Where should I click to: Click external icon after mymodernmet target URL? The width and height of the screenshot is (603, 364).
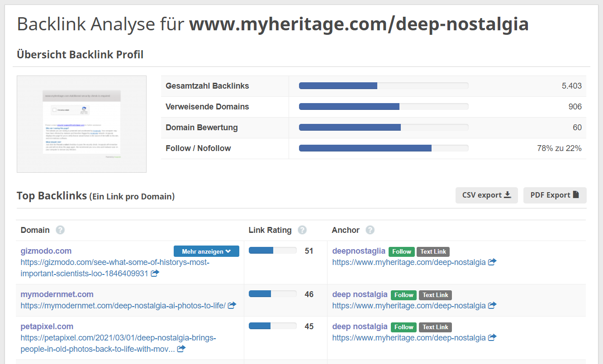click(492, 305)
